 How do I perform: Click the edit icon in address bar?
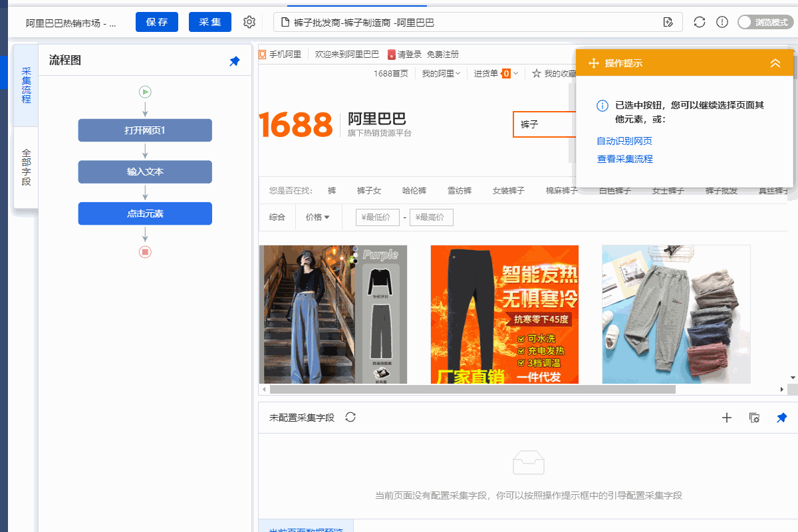click(x=668, y=23)
